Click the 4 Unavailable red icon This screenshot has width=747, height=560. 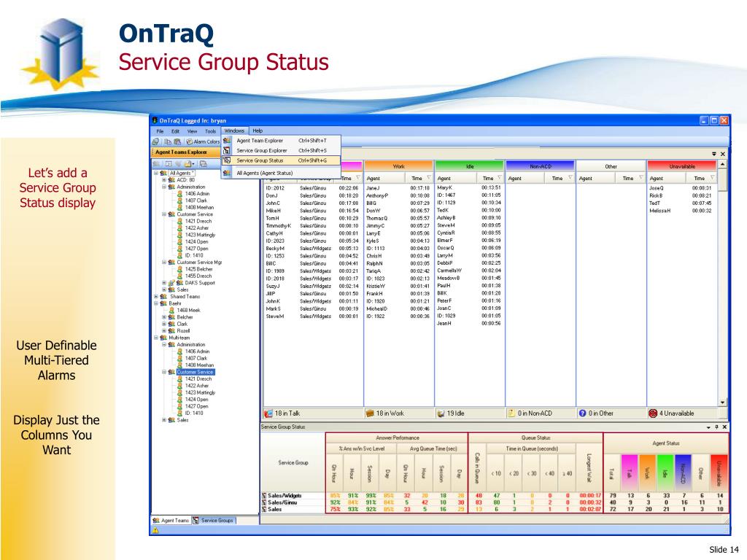pyautogui.click(x=653, y=413)
